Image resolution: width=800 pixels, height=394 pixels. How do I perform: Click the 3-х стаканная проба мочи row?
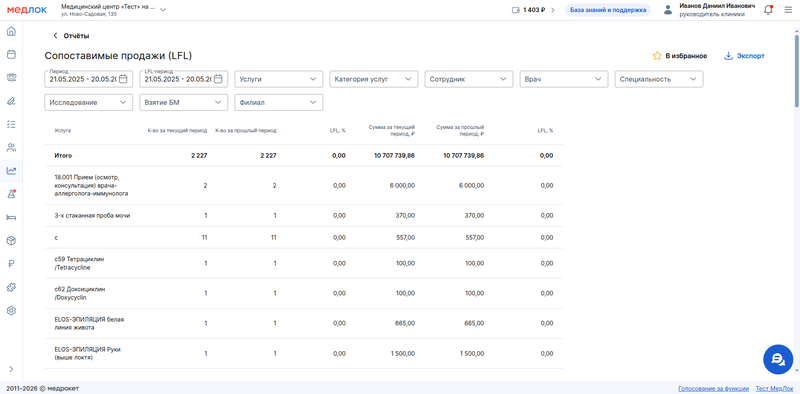[x=304, y=215]
